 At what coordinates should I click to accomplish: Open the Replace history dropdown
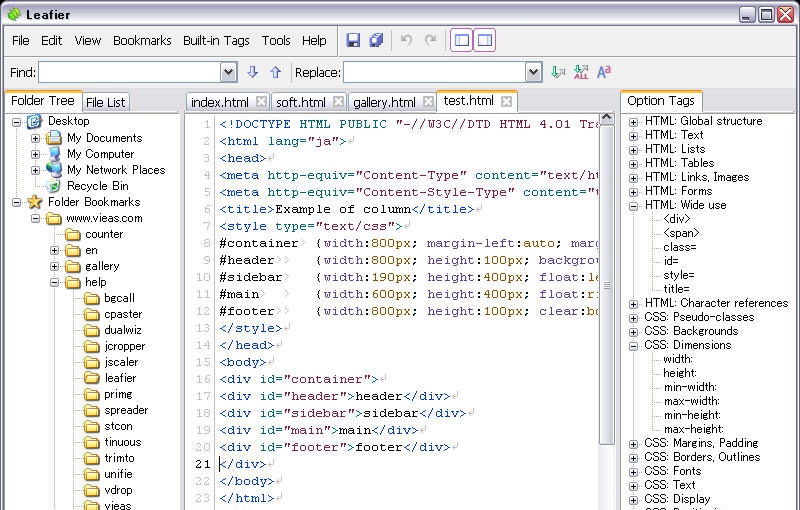[x=533, y=72]
